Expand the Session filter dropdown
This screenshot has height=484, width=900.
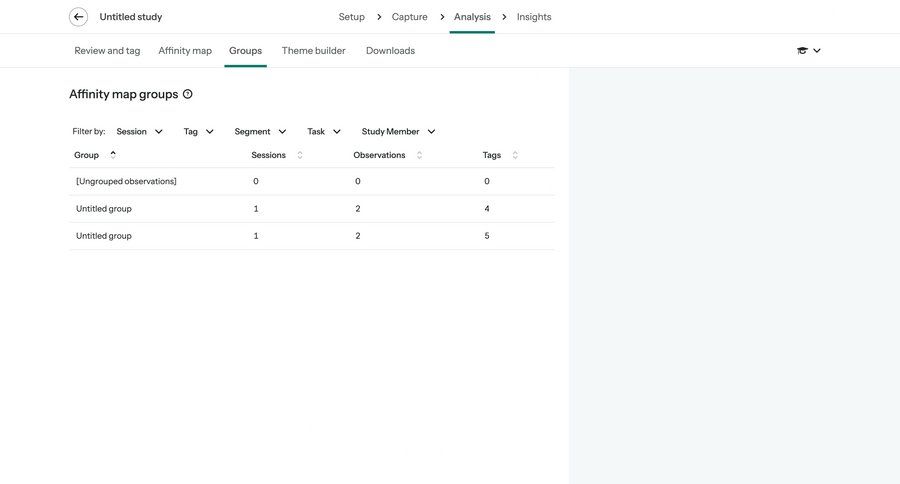(139, 131)
